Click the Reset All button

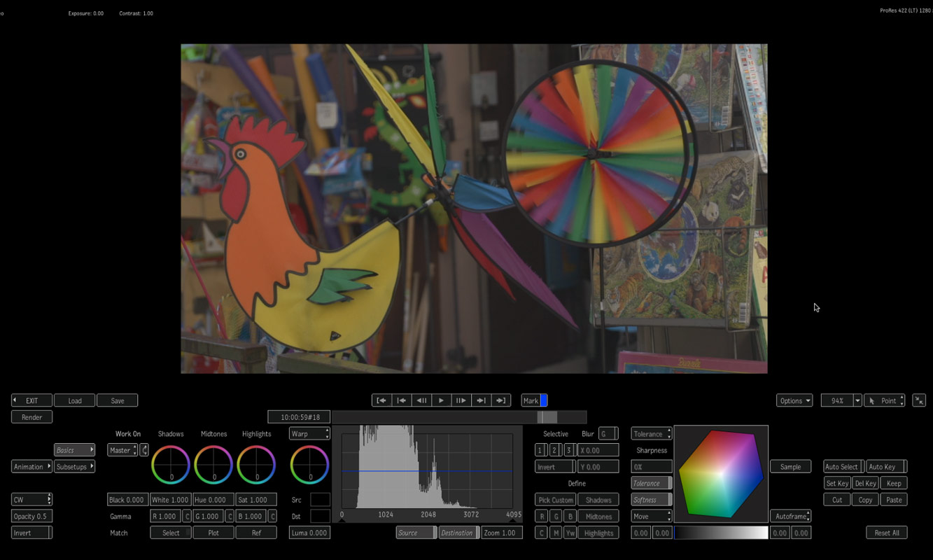coord(886,533)
